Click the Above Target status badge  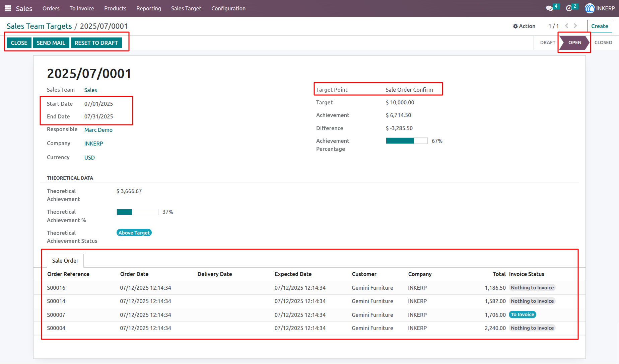[134, 233]
